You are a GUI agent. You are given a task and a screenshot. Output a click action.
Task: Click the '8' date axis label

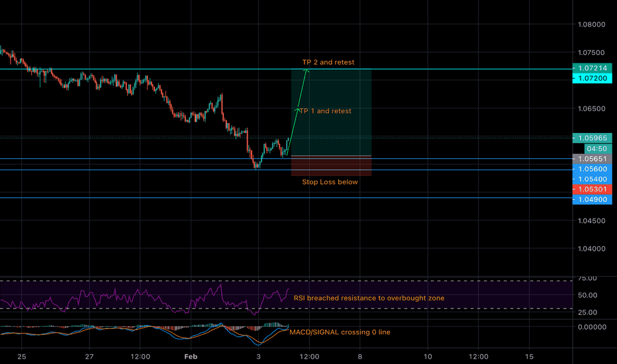coord(359,357)
